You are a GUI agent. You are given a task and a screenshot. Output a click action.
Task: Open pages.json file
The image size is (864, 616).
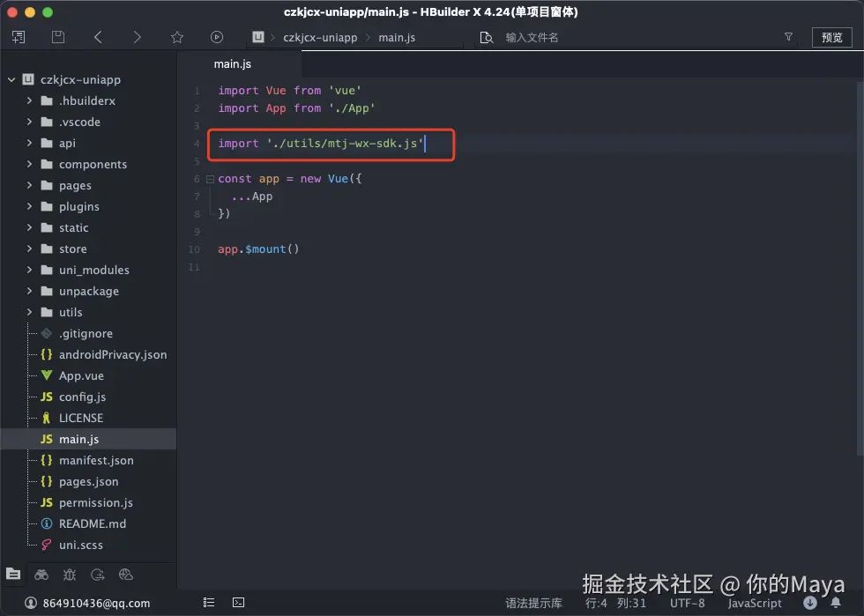pos(88,481)
